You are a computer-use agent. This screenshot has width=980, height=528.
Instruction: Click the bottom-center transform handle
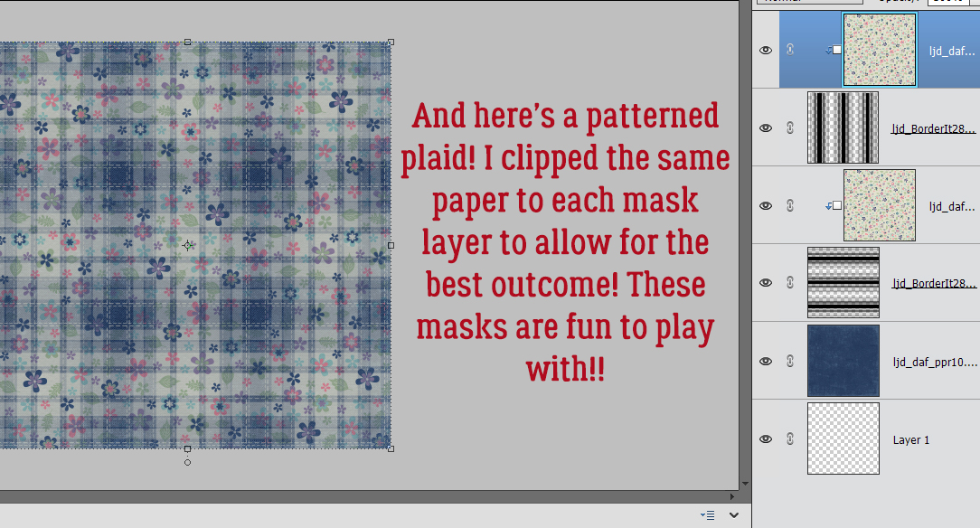[187, 448]
